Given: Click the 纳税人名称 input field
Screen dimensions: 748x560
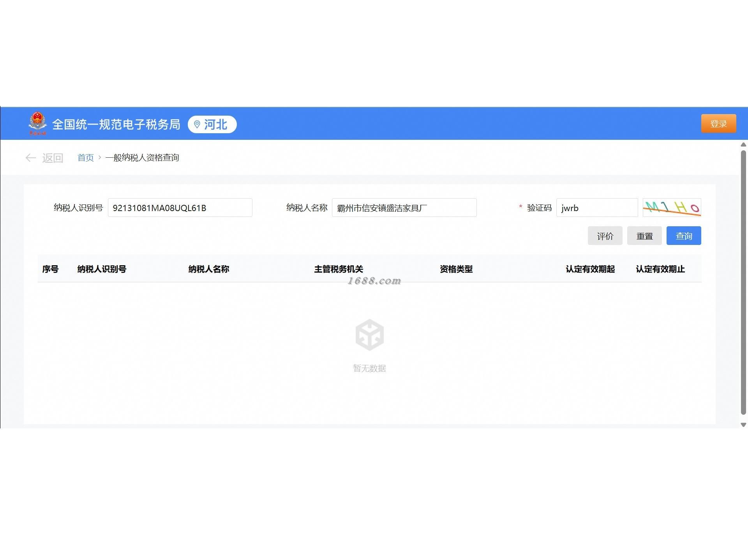Looking at the screenshot, I should tap(404, 208).
